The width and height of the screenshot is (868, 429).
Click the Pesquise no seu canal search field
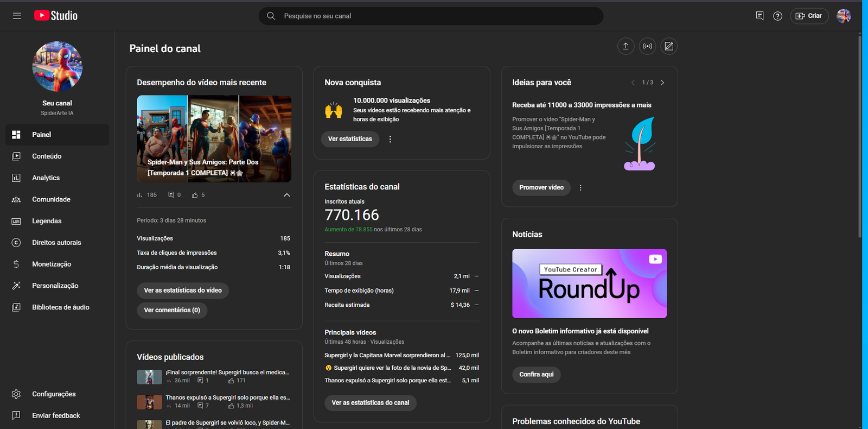[x=431, y=16]
